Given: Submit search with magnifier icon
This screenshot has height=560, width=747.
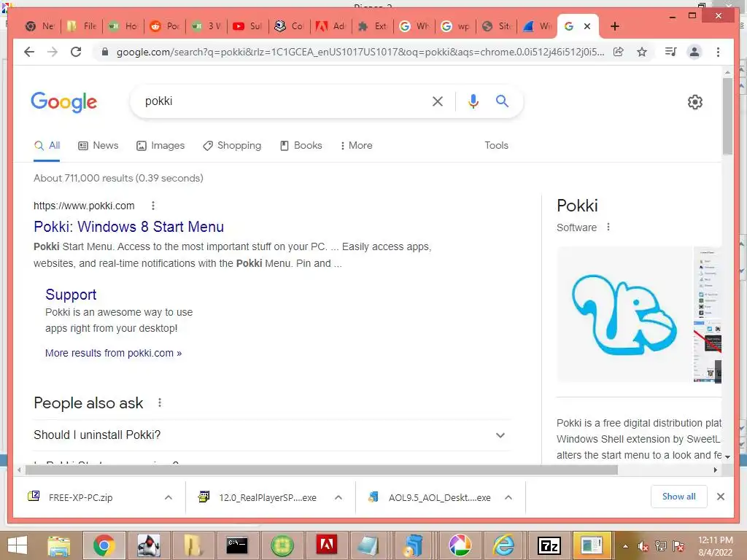Looking at the screenshot, I should (x=502, y=101).
